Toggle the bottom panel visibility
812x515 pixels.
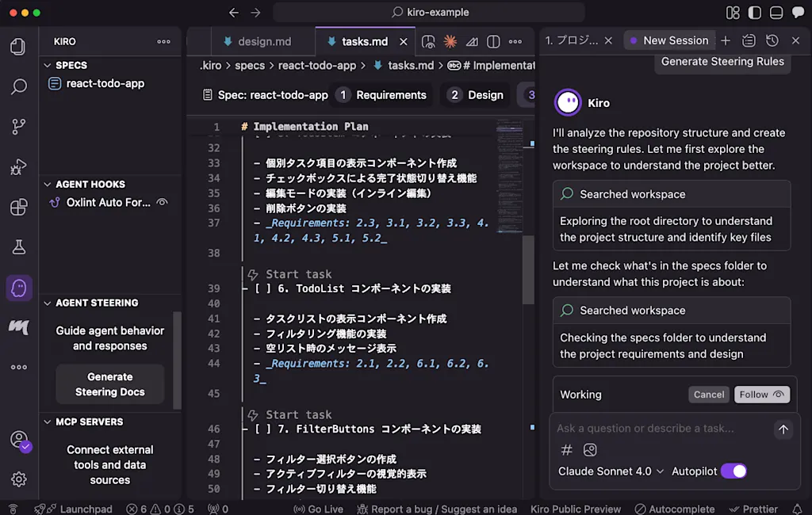tap(776, 13)
